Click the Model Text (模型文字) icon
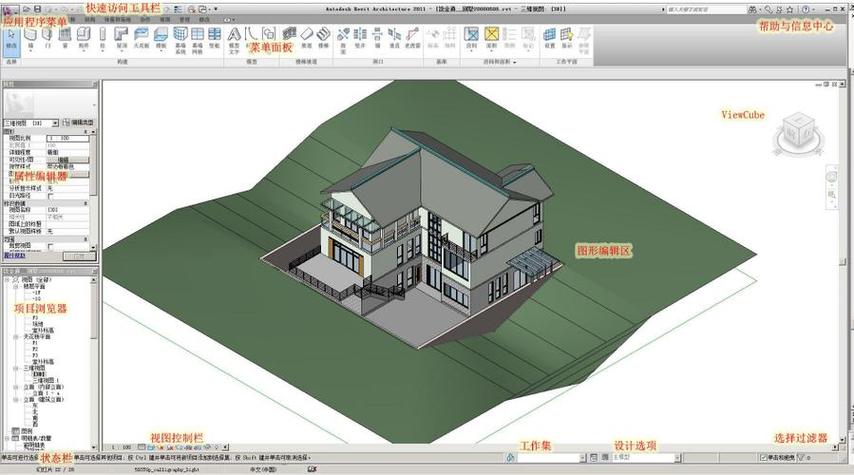The width and height of the screenshot is (854, 475). (x=234, y=38)
